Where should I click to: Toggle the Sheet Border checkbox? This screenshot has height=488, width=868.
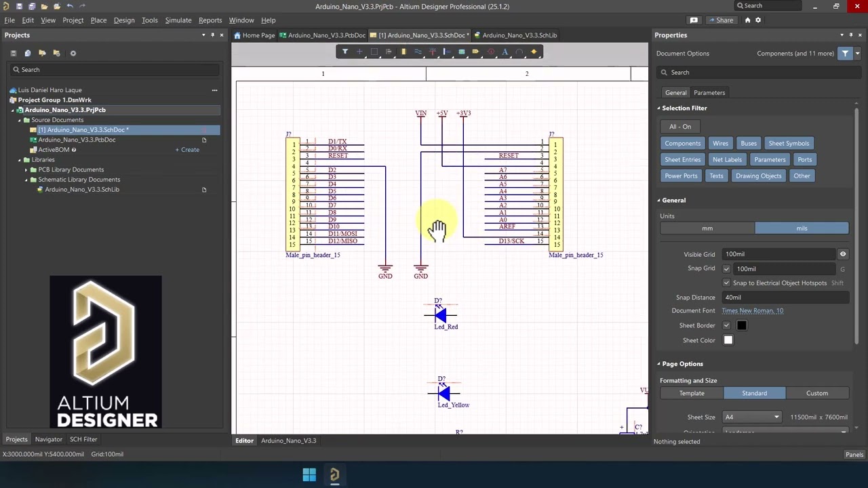(727, 325)
